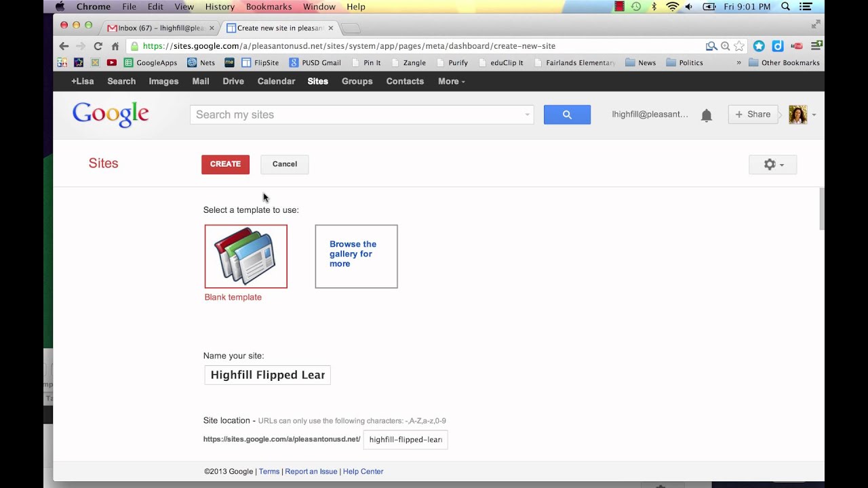The width and height of the screenshot is (868, 488).
Task: Open the YouTube bookmark icon
Action: 111,62
